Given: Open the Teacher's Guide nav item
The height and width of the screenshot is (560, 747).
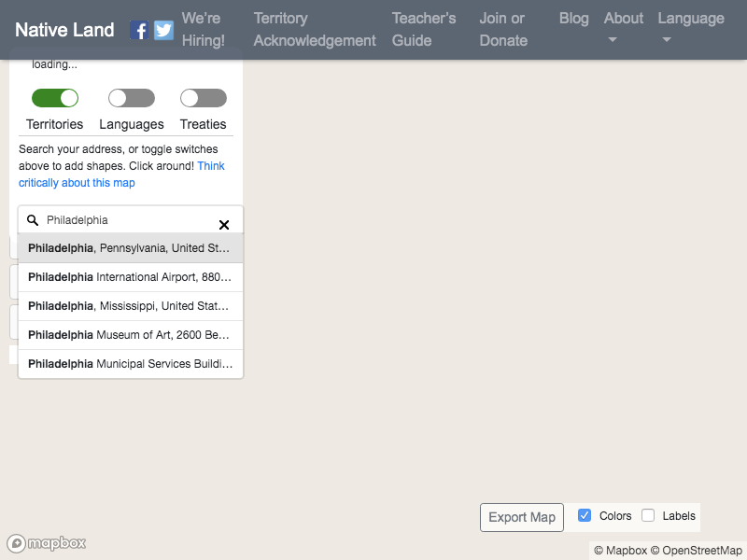Looking at the screenshot, I should (424, 29).
